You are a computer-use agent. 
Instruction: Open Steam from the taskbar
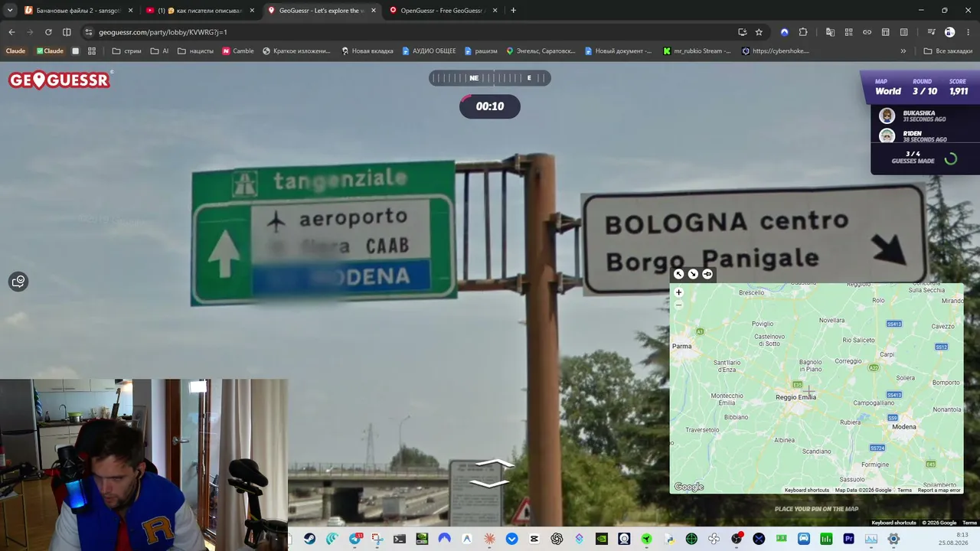coord(309,539)
